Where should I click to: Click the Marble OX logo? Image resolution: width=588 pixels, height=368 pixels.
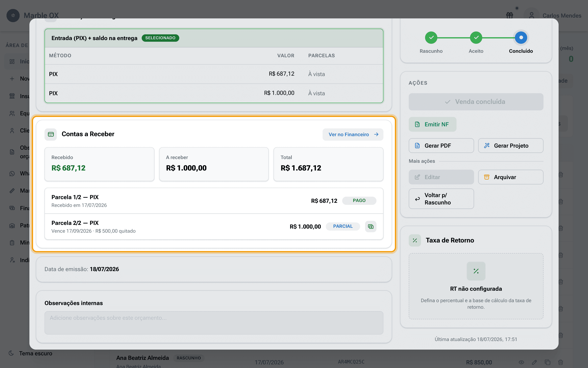coord(13,15)
